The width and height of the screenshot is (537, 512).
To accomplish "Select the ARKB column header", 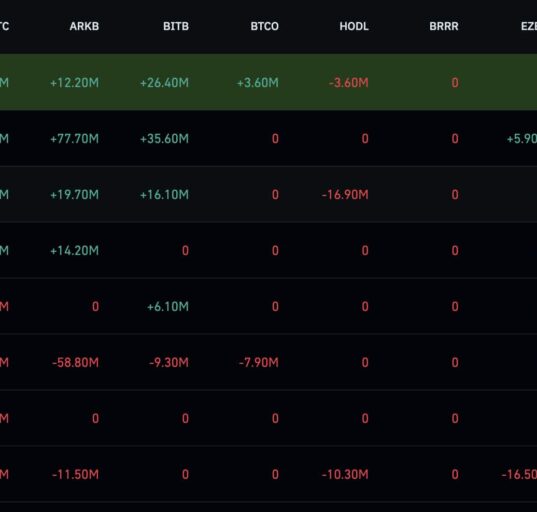I will (84, 26).
